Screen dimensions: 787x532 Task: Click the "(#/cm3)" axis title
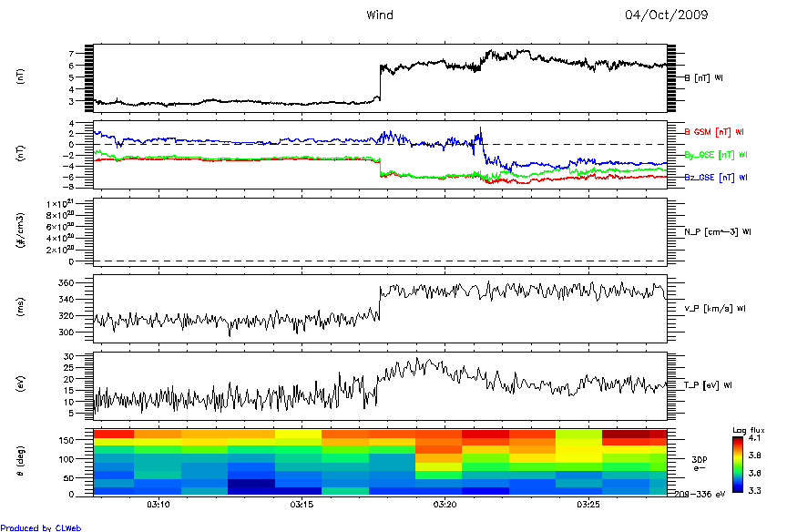pos(21,230)
